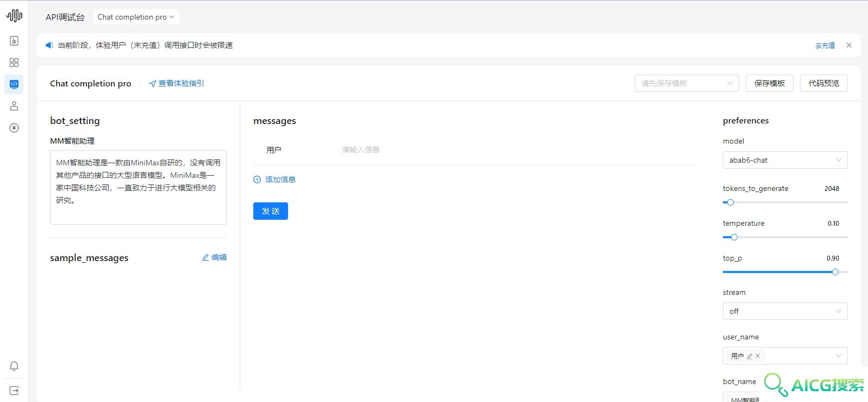Click the tokens_to_generate slider handle
The image size is (868, 402).
(730, 202)
